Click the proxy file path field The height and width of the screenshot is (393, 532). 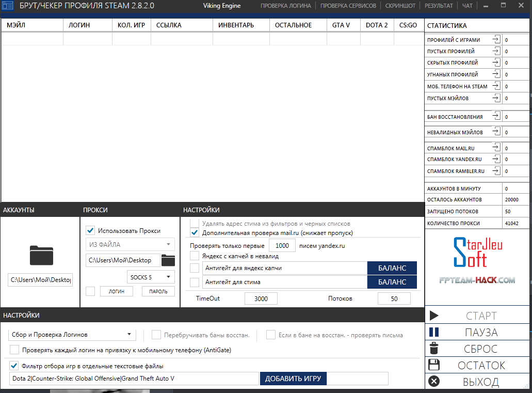[123, 260]
